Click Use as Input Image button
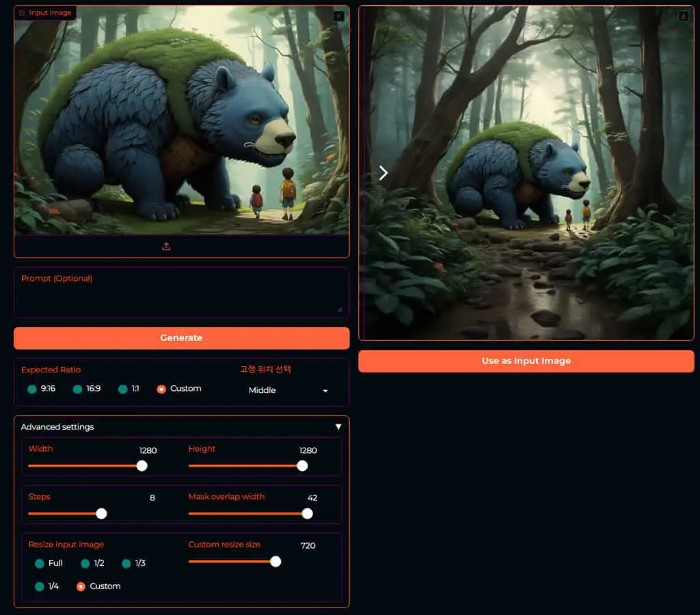 coord(526,361)
